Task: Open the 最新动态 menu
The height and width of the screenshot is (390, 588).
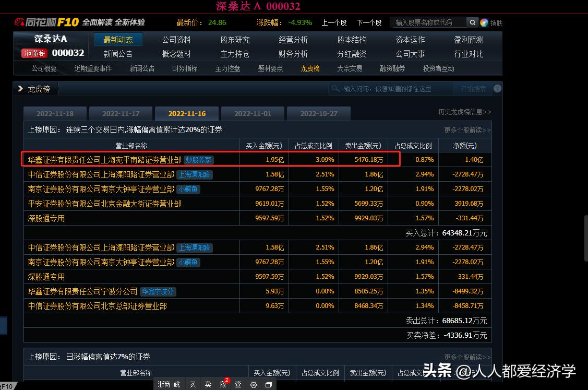Action: pyautogui.click(x=118, y=40)
